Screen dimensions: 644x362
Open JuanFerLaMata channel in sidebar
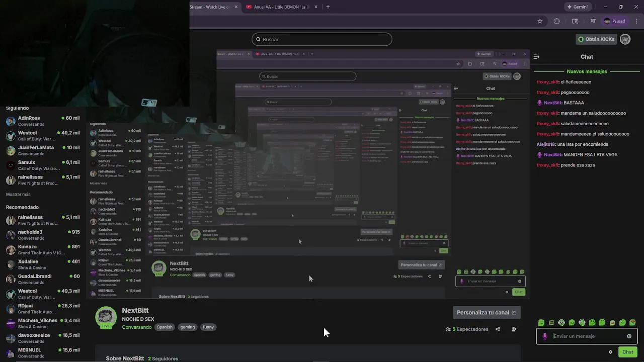tap(43, 150)
